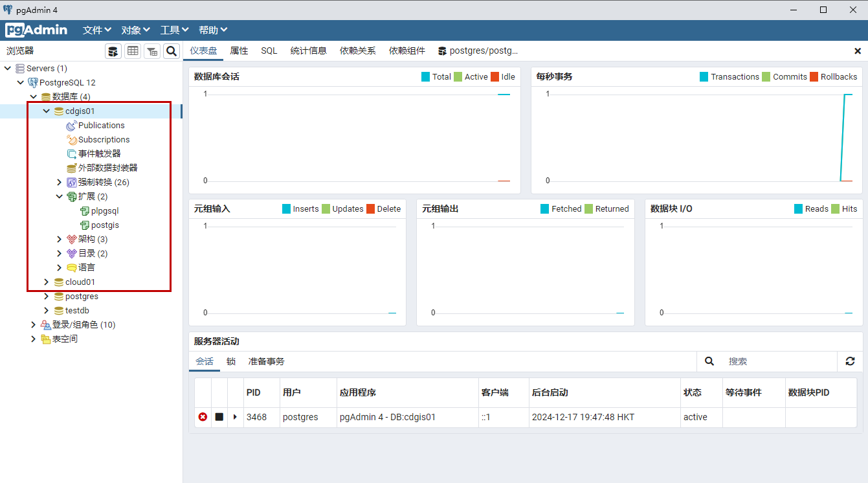
Task: Expand the 架构 (3) node
Action: point(60,239)
